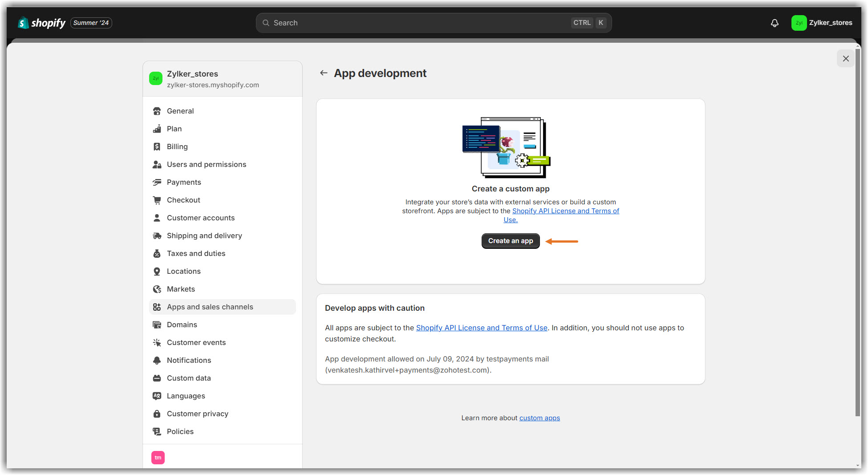Open Apps and sales channels
Screen dimensions: 868x475
click(x=223, y=307)
